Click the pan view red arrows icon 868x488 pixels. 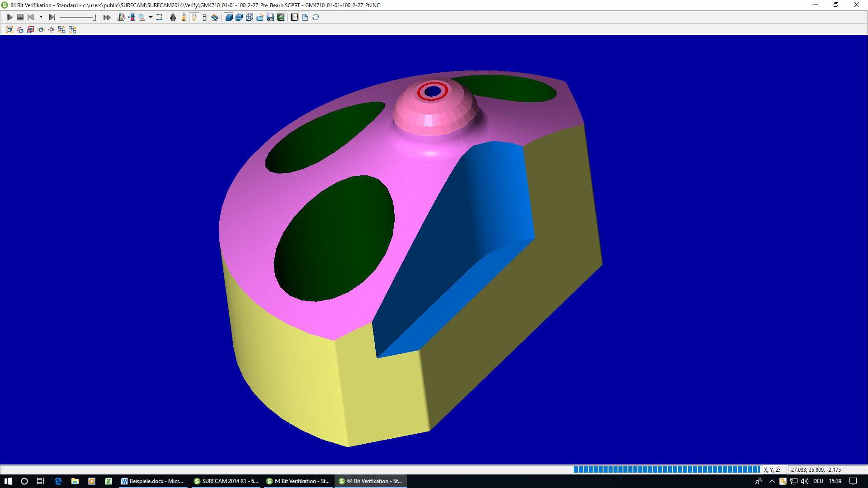pos(51,29)
